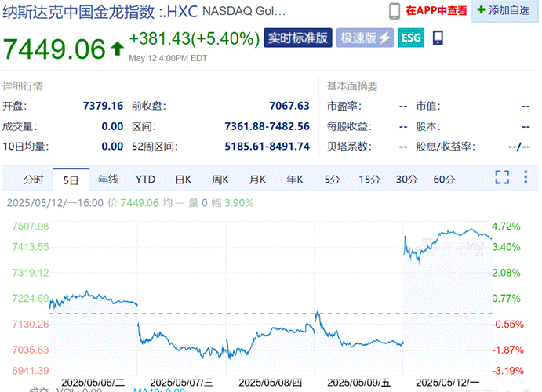The height and width of the screenshot is (392, 542).
Task: Select the 60分 interval tab
Action: [444, 180]
